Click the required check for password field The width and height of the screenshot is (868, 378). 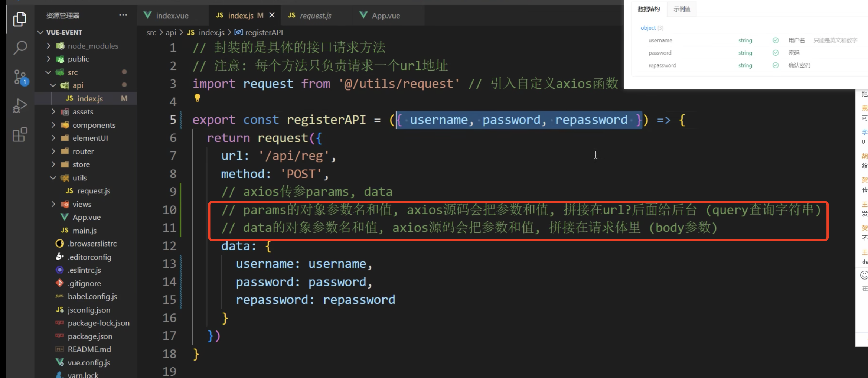776,53
